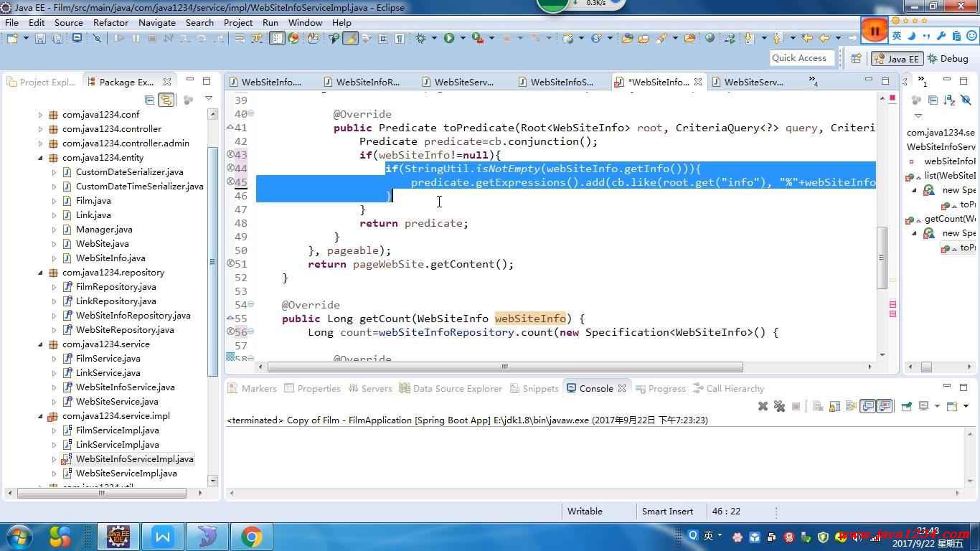
Task: Save the current file with the Save icon
Action: pyautogui.click(x=40, y=38)
